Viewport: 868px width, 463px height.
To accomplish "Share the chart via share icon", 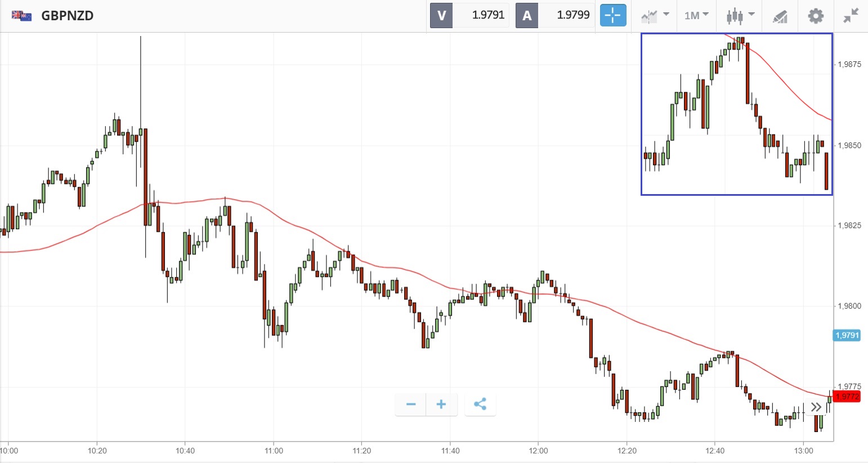I will 480,404.
